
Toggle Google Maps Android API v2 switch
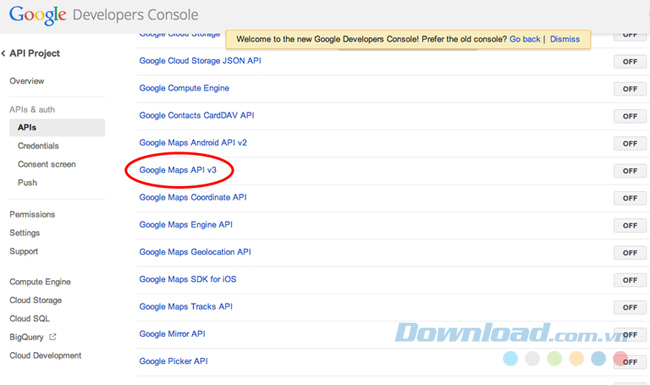pyautogui.click(x=630, y=144)
